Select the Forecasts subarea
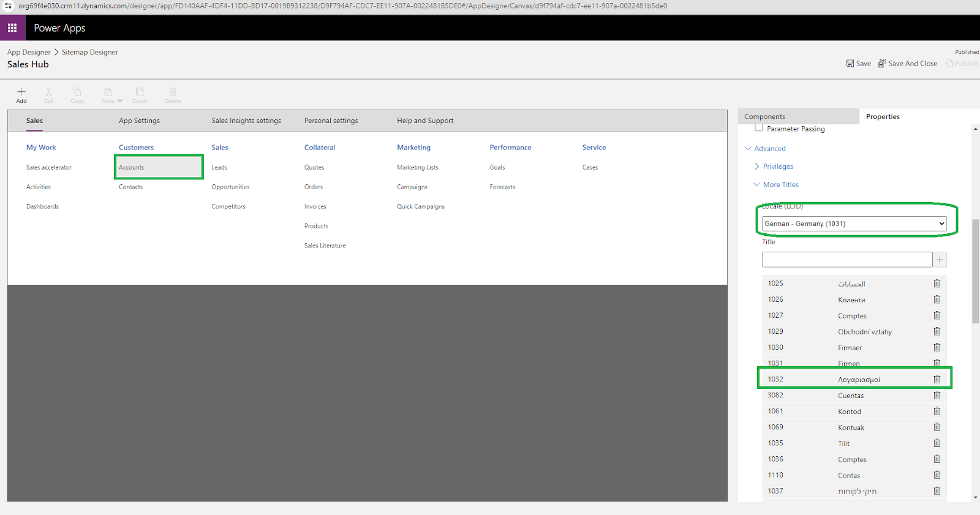Image resolution: width=980 pixels, height=515 pixels. click(x=502, y=187)
